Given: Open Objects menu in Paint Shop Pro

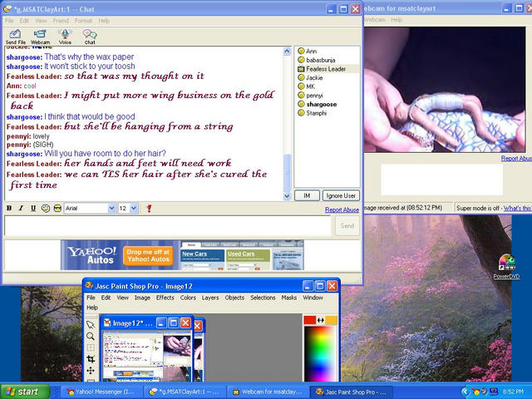Looking at the screenshot, I should click(234, 298).
